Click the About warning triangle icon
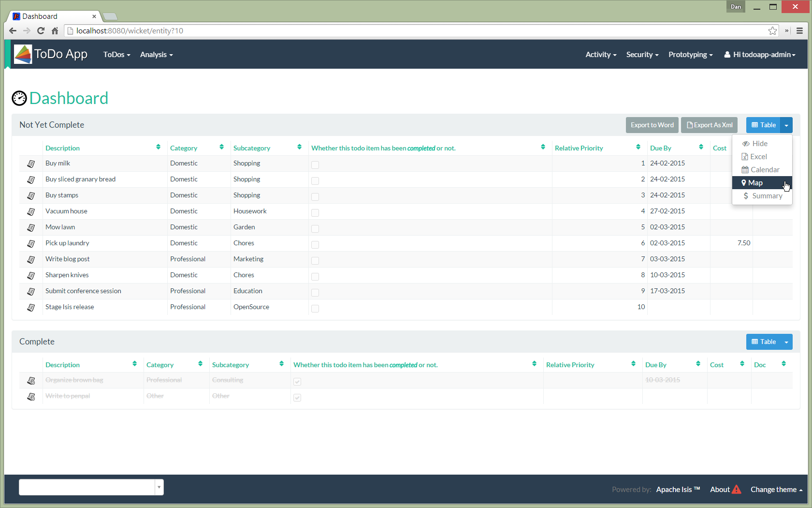The height and width of the screenshot is (508, 812). point(736,490)
